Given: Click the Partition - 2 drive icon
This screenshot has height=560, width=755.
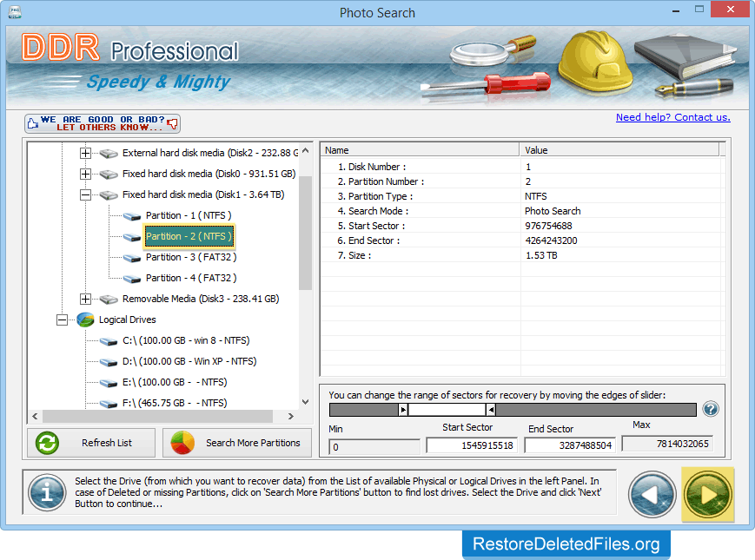Looking at the screenshot, I should click(x=132, y=237).
